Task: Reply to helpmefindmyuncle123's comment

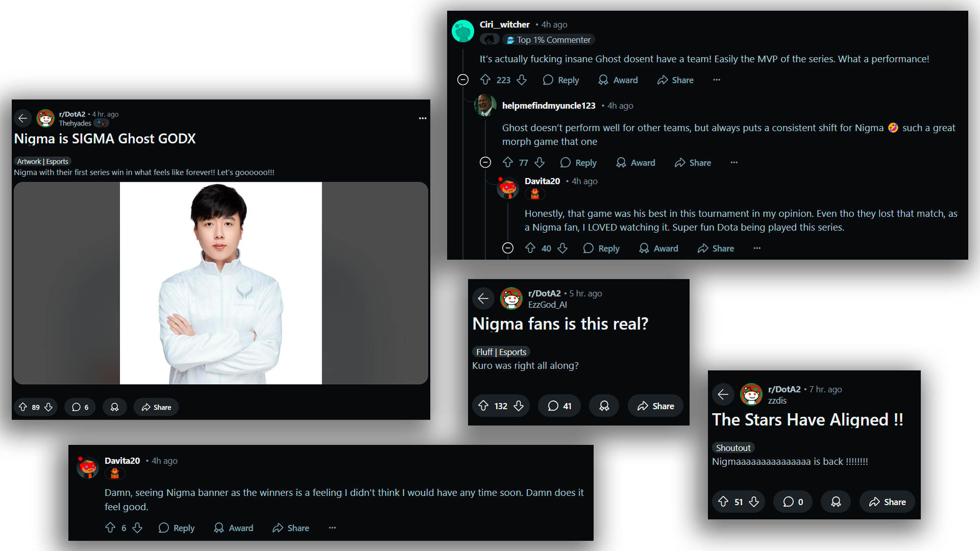Action: tap(578, 163)
